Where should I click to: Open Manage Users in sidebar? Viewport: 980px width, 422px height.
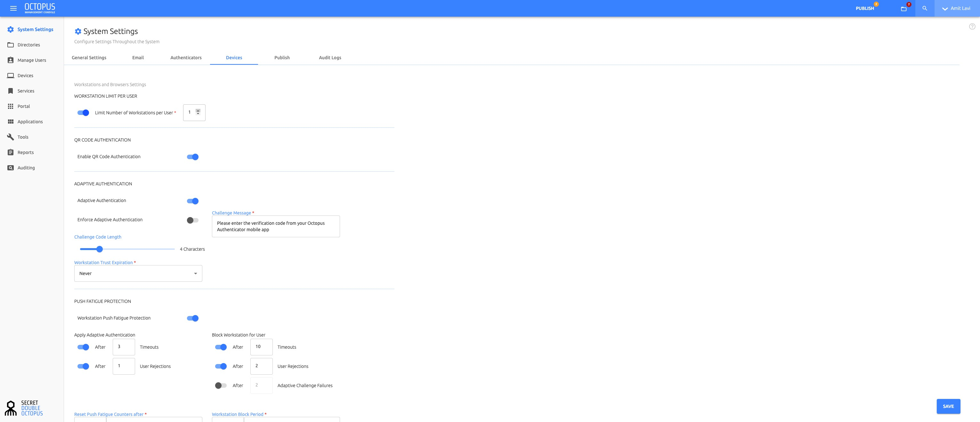pyautogui.click(x=32, y=60)
